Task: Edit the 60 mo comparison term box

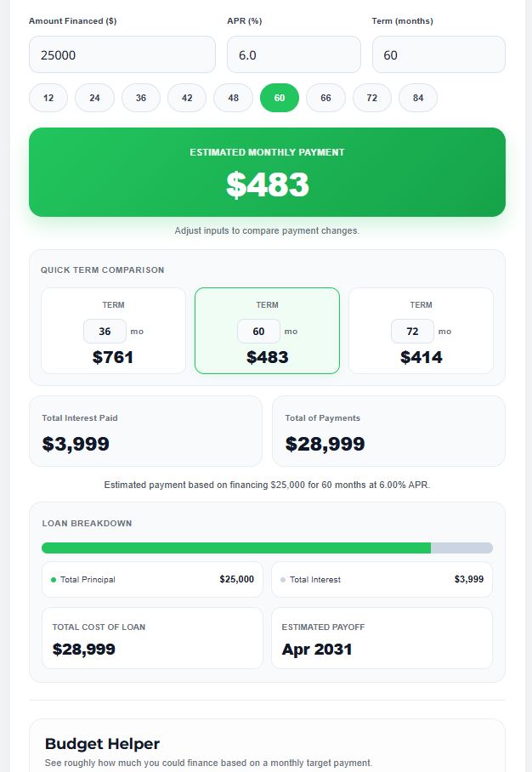Action: tap(258, 332)
